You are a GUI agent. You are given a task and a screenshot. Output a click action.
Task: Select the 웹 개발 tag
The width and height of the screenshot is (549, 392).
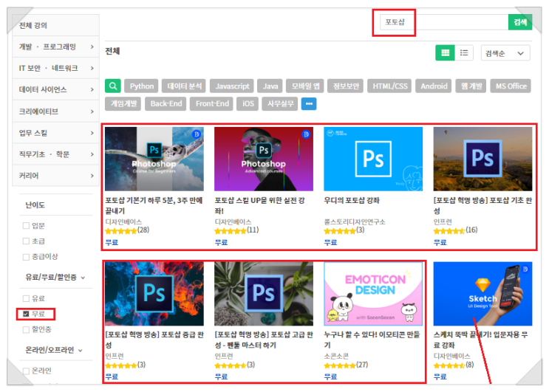(471, 86)
